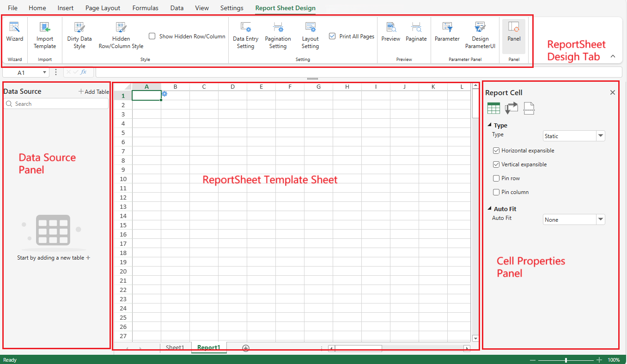627x364 pixels.
Task: Check Pin column option
Action: 496,192
